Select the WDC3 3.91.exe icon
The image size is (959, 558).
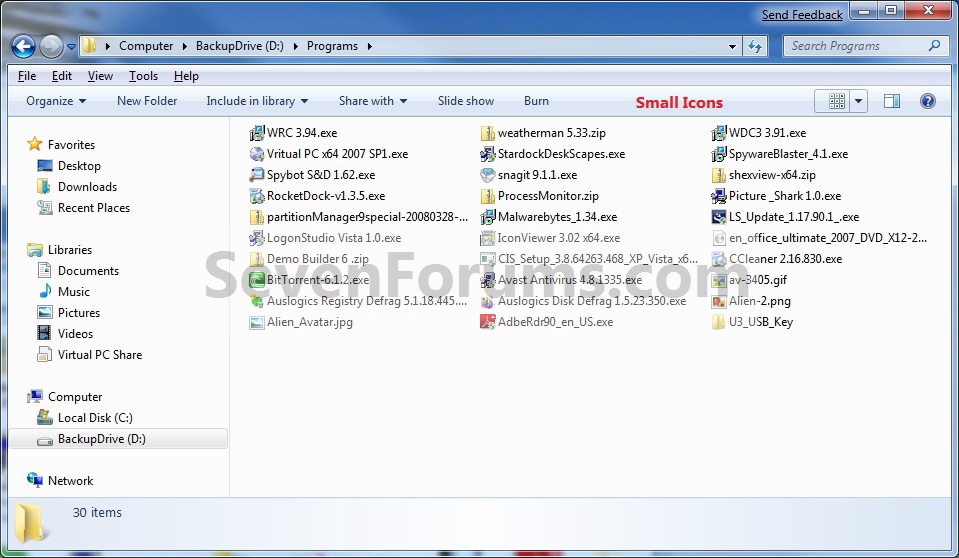pyautogui.click(x=719, y=133)
